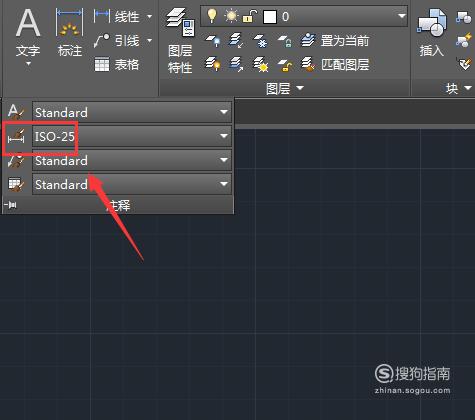Toggle the layer 0 lightbulb on/off
Viewport: 475px width, 420px height.
pos(212,16)
